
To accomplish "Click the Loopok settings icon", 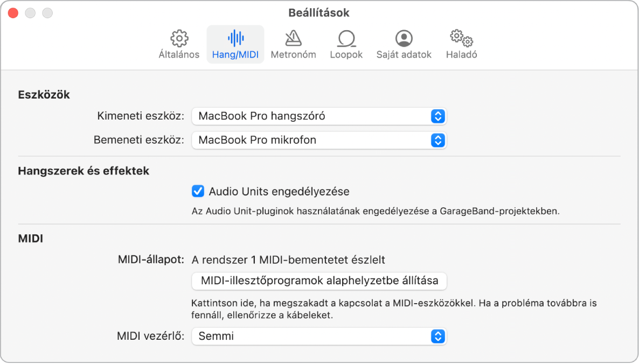I will (x=346, y=44).
